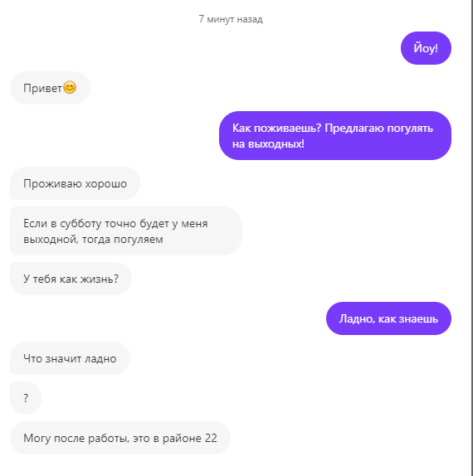Click the chat's vertical scrollbar on right edge

coord(471,238)
